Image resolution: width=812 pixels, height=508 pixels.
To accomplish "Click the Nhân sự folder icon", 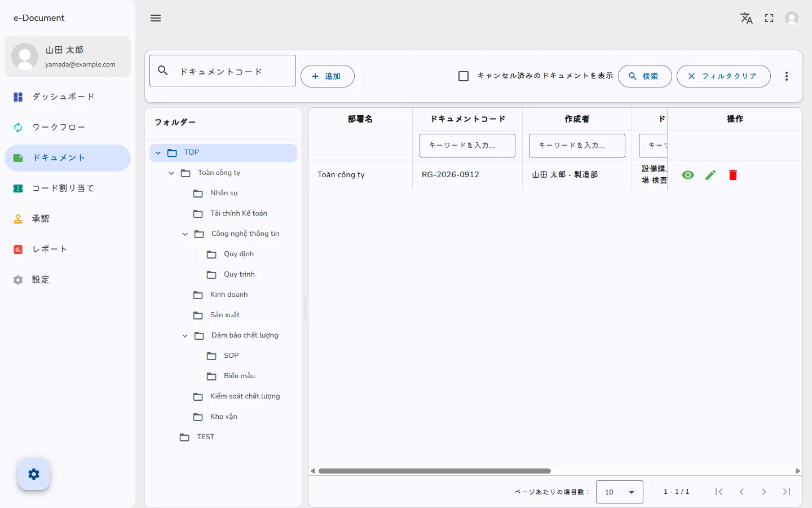I will point(198,194).
